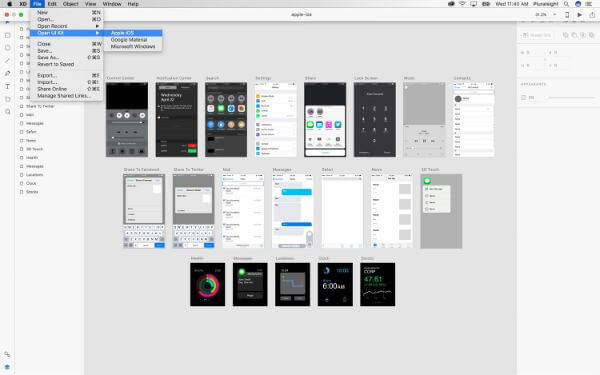Select the Line tool
Viewport: 600px width, 375px height.
pos(7,60)
